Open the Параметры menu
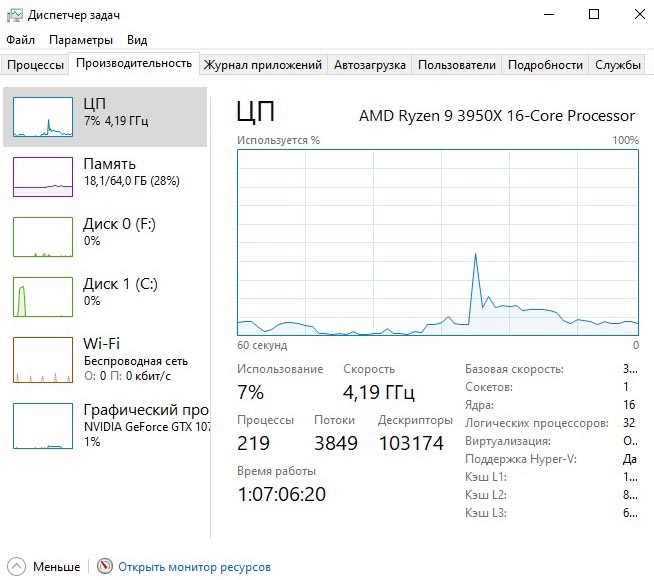This screenshot has width=654, height=580. pos(81,40)
